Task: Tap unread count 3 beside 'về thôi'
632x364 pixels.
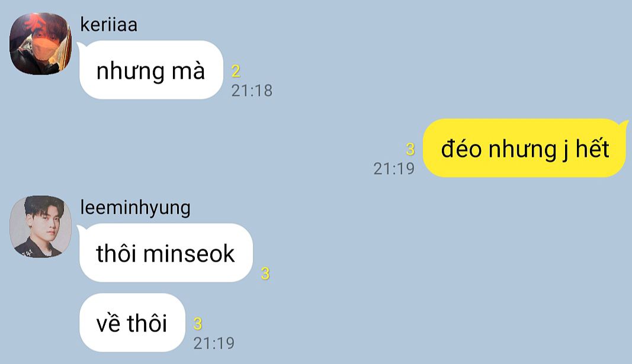Action: click(x=197, y=324)
